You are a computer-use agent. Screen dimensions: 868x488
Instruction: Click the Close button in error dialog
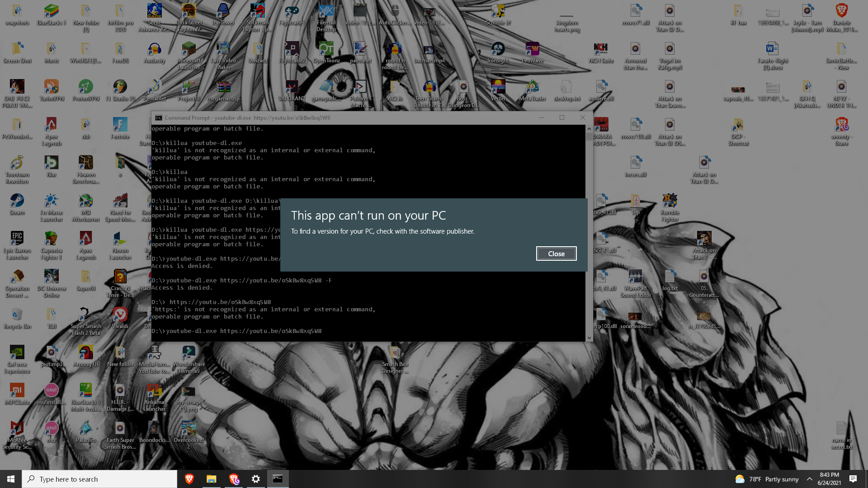[x=556, y=253]
